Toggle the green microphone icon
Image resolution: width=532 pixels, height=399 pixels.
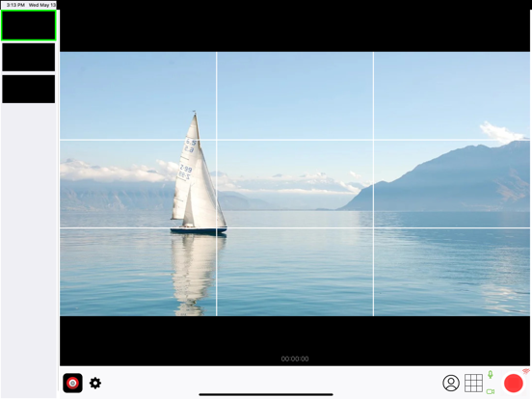pos(491,375)
